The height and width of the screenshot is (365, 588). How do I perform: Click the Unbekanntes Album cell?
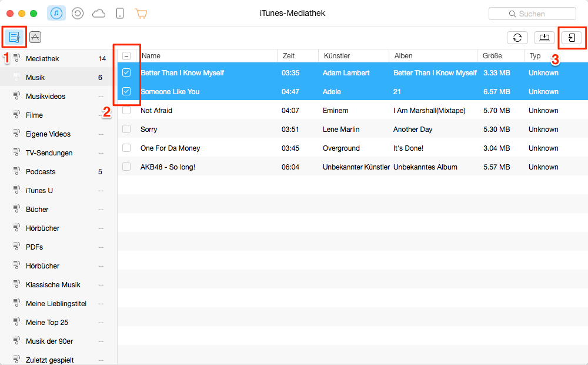pos(425,167)
